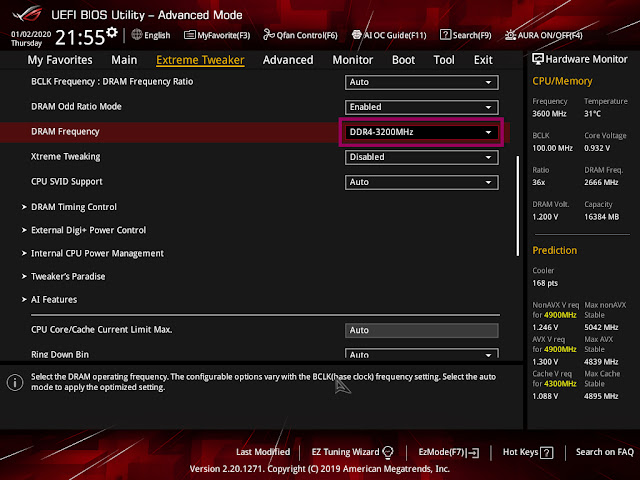Open Xtreme Tweaking Disabled dropdown
Viewport: 640px width, 480px height.
[421, 157]
